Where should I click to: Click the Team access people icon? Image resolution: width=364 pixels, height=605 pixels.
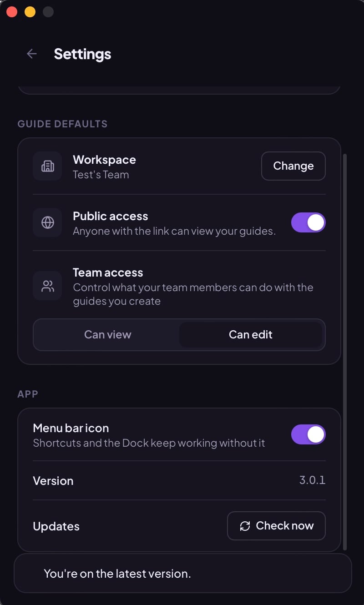pyautogui.click(x=47, y=286)
